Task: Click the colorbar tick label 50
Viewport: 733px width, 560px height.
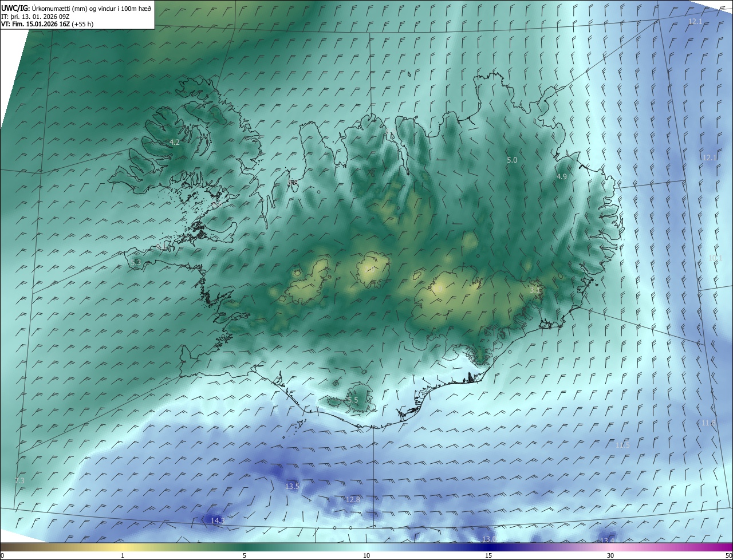Action: coord(728,555)
